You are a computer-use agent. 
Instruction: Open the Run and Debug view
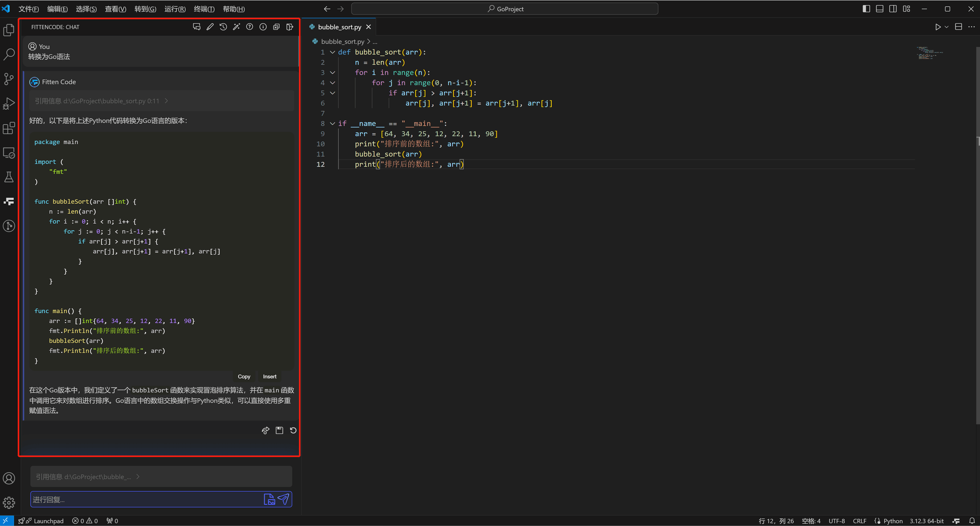click(9, 103)
